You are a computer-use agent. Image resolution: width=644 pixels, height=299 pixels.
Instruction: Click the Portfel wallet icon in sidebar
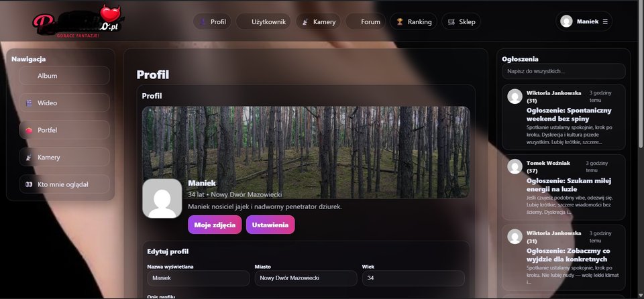[x=29, y=130]
